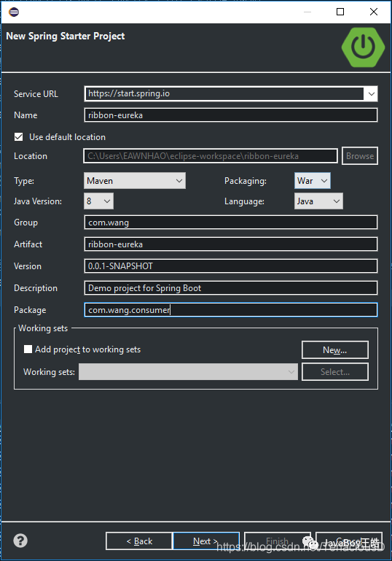The width and height of the screenshot is (392, 561).
Task: Open the Type Maven dropdown
Action: 135,181
